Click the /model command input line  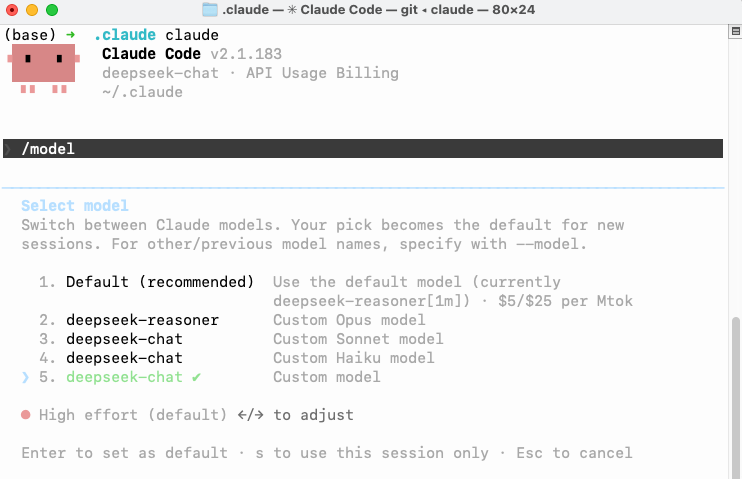click(x=363, y=149)
